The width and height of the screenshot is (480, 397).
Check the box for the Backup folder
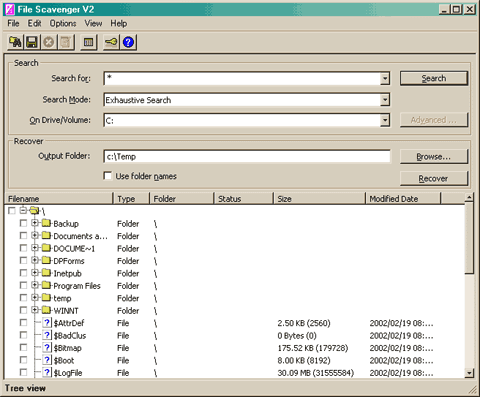click(23, 223)
